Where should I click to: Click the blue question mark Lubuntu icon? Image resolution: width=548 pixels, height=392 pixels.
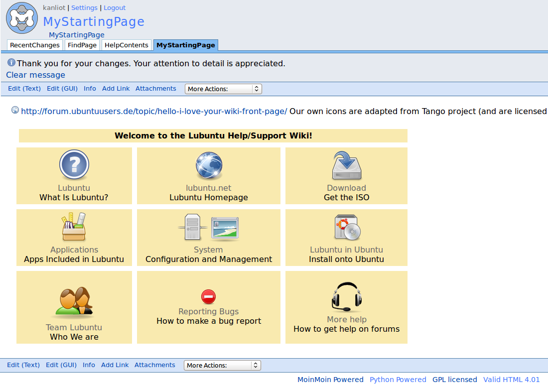(74, 165)
